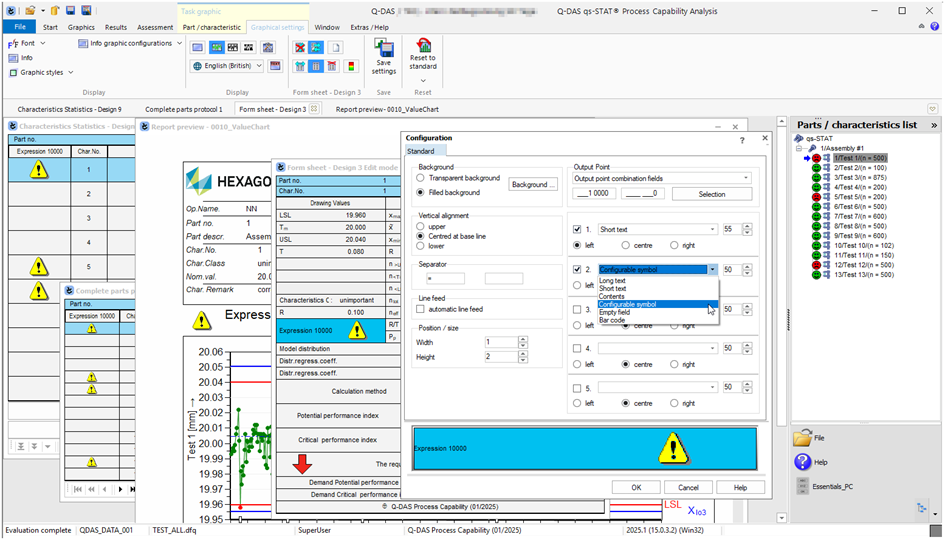Select 10/Test 10/(n = 102) in tree

(x=864, y=245)
